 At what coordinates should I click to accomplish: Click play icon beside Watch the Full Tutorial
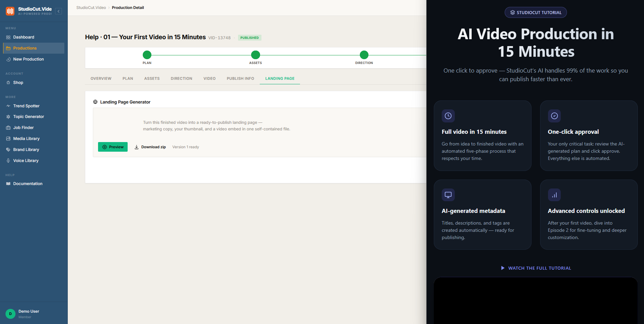pyautogui.click(x=503, y=268)
